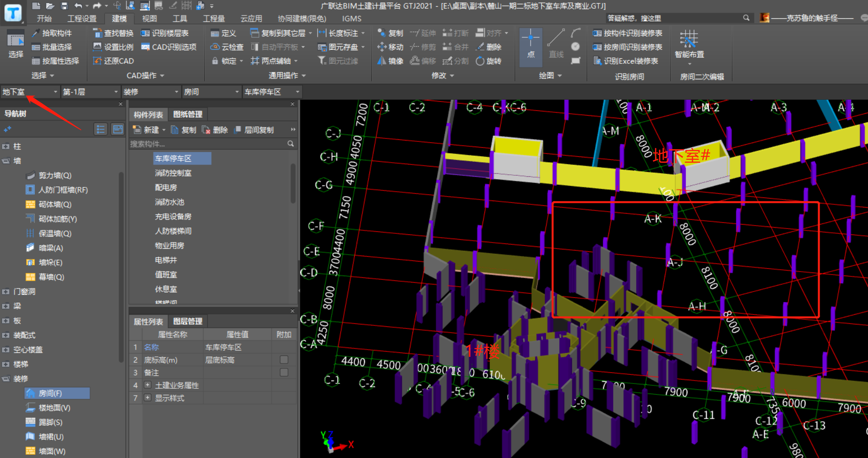Viewport: 868px width, 458px height.
Task: Click 新建 in component list toolbar
Action: tap(149, 130)
